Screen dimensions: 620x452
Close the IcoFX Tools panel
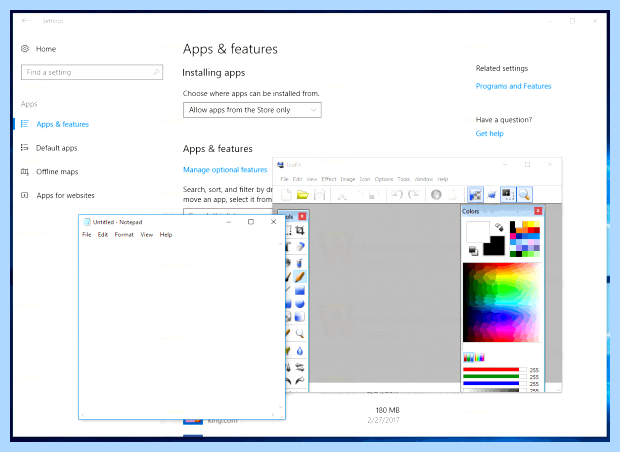pos(302,216)
